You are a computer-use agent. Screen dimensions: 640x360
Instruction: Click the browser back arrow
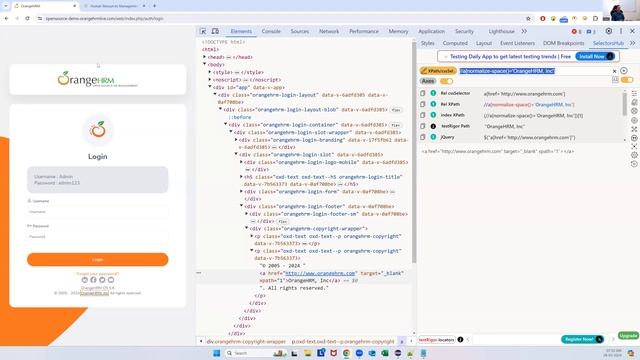coord(7,18)
